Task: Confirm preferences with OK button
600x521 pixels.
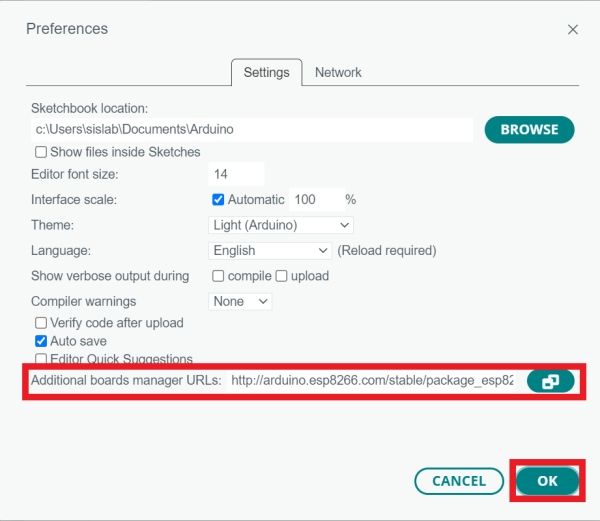Action: click(547, 481)
